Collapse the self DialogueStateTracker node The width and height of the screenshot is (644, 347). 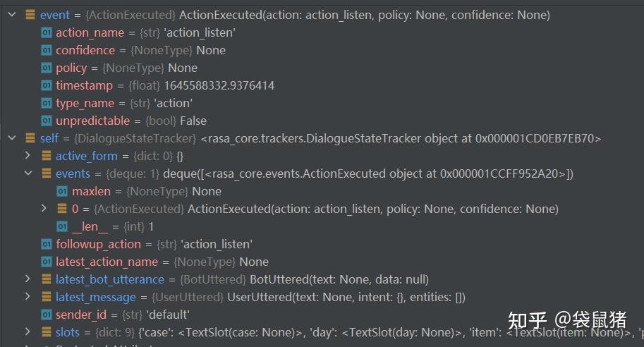point(11,138)
